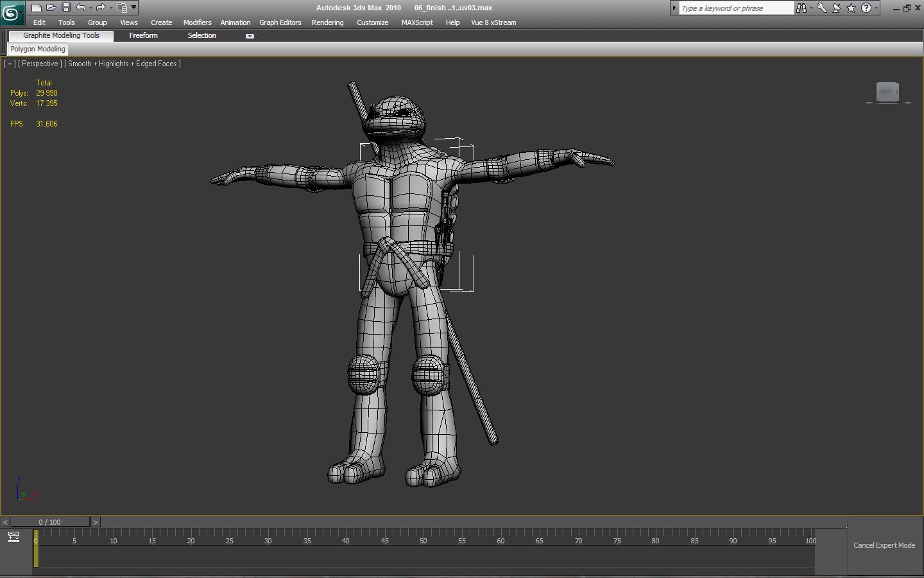Open the Edit menu
Screen dimensions: 924x578
point(39,22)
